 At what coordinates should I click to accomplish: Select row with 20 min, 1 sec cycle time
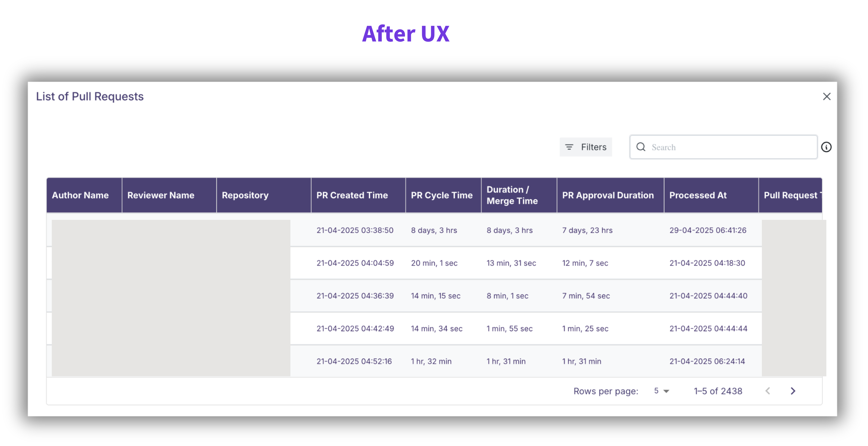tap(434, 263)
